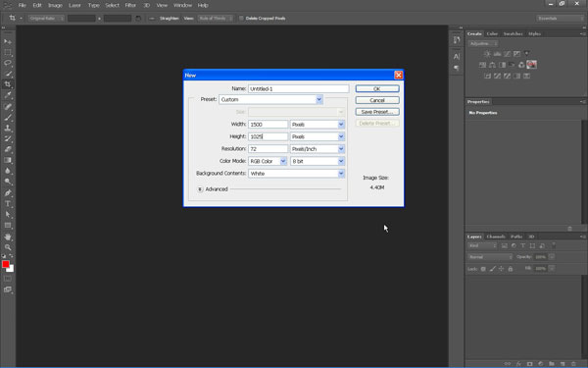
Task: Select the Rectangular Marquee tool
Action: coord(8,52)
